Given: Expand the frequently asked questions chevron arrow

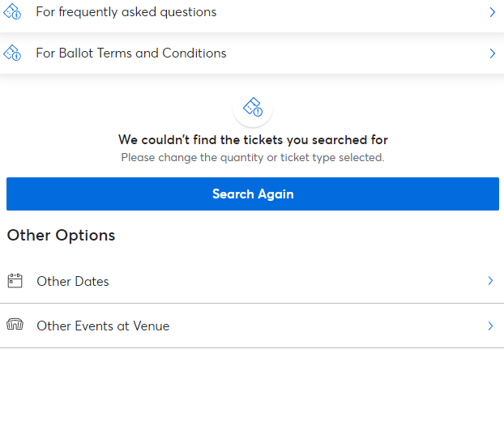Looking at the screenshot, I should (492, 12).
